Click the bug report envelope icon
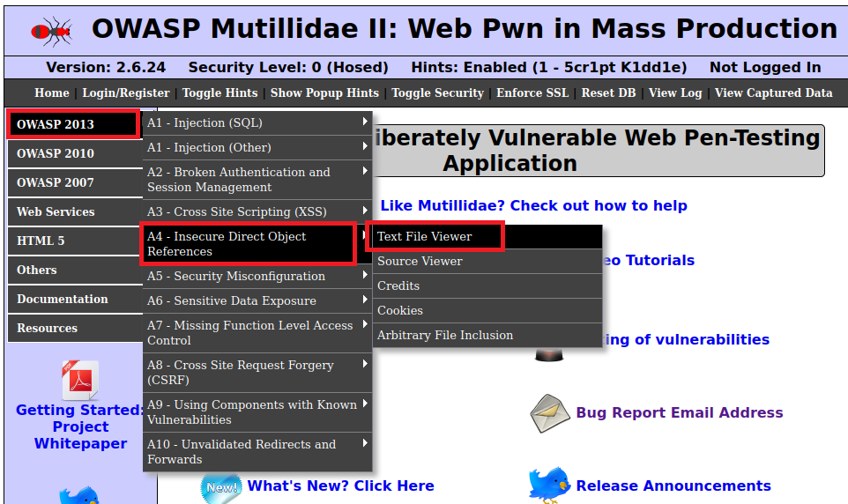This screenshot has width=848, height=504. click(550, 413)
